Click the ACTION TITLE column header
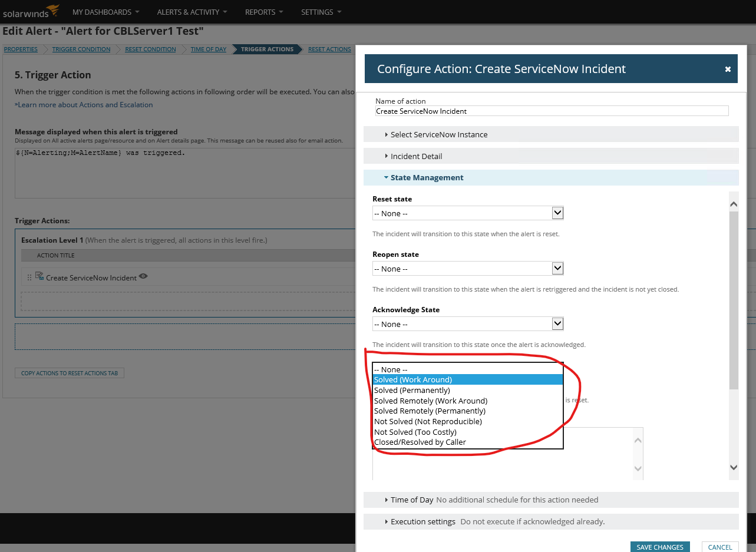This screenshot has width=756, height=552. pyautogui.click(x=56, y=255)
